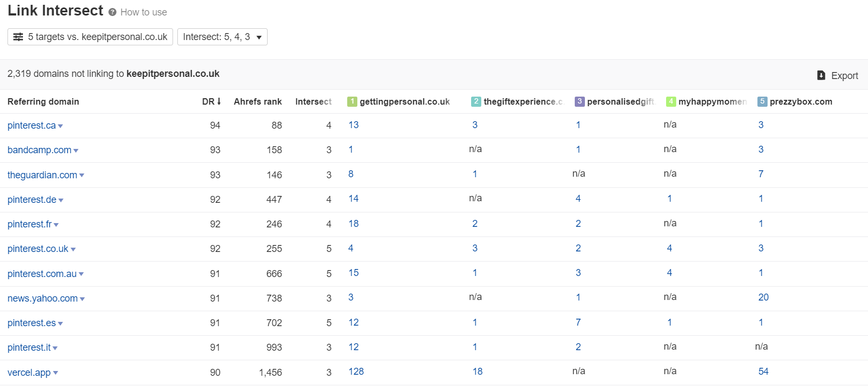Click 3 gettingpersonal links for news.yahoo.com
Screen dimensions: 868x387
(x=351, y=297)
